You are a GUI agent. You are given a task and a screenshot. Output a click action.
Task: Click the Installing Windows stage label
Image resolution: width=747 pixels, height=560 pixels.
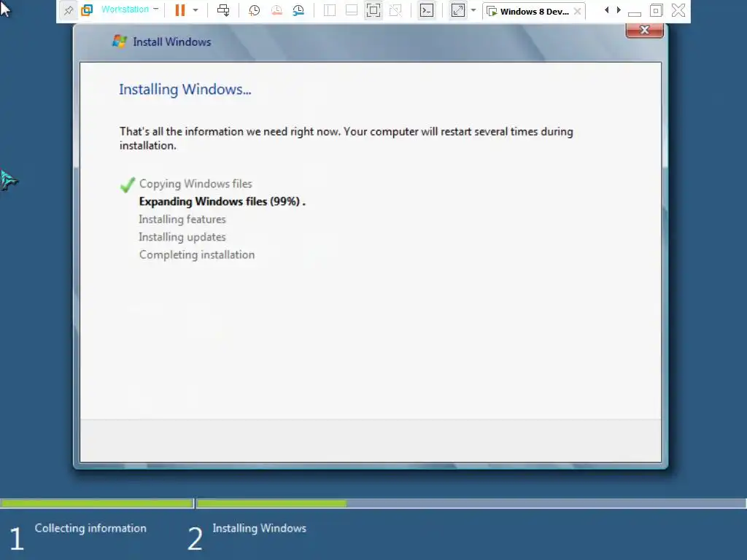pyautogui.click(x=259, y=528)
